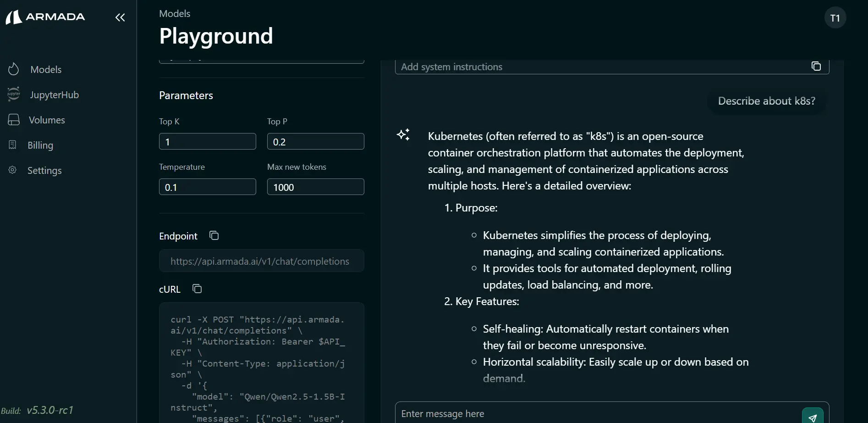Edit the Max new tokens field

click(316, 187)
